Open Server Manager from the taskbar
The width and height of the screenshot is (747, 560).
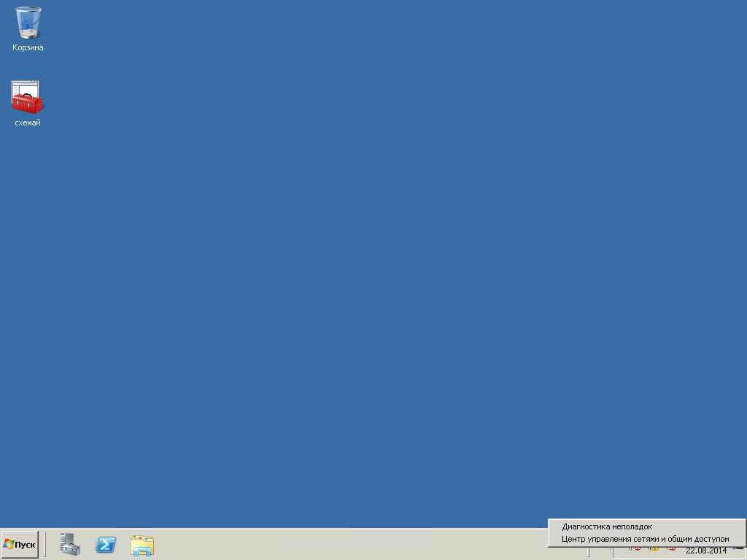click(70, 544)
